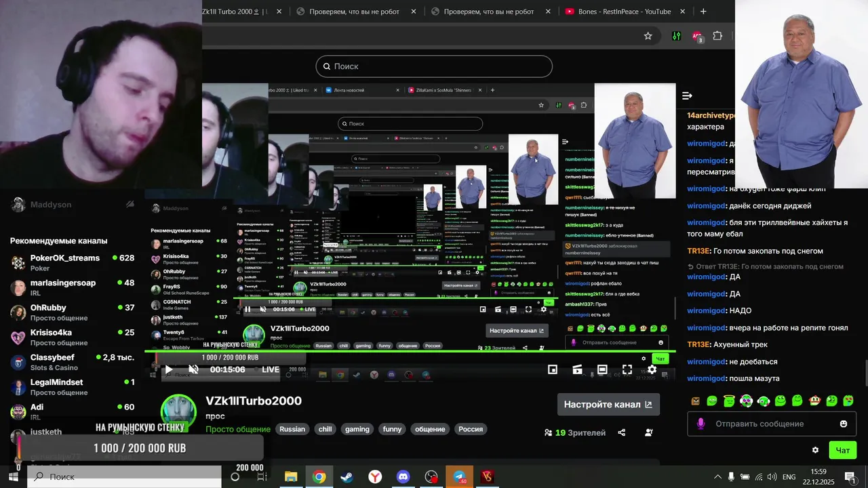868x488 pixels.
Task: Insert the heart-eyes green emote
Action: click(848, 401)
